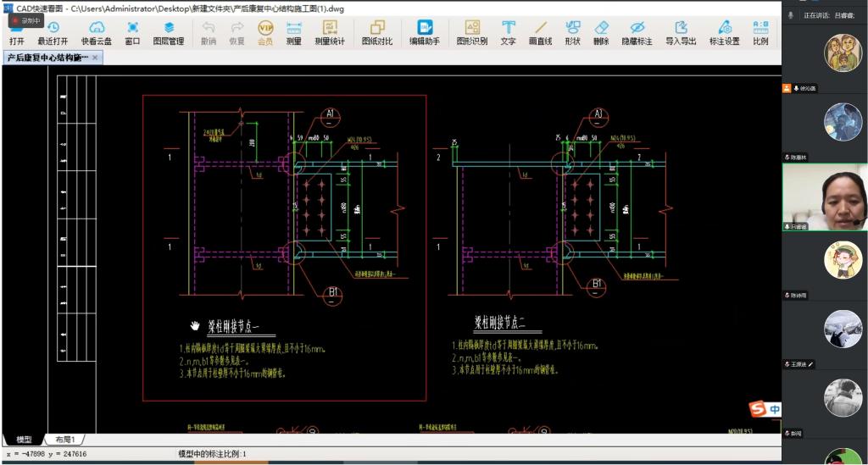
Task: Click the 打开 (Open) file icon
Action: click(x=16, y=32)
